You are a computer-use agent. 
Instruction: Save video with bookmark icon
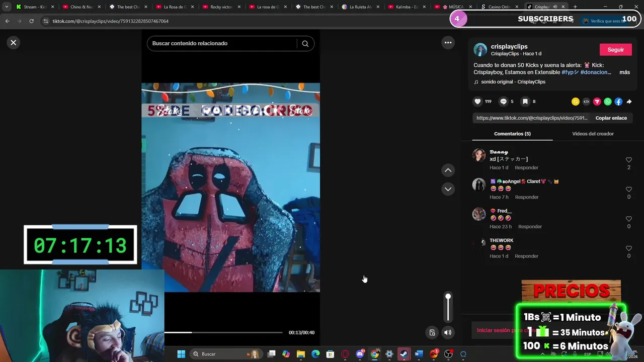(x=525, y=102)
